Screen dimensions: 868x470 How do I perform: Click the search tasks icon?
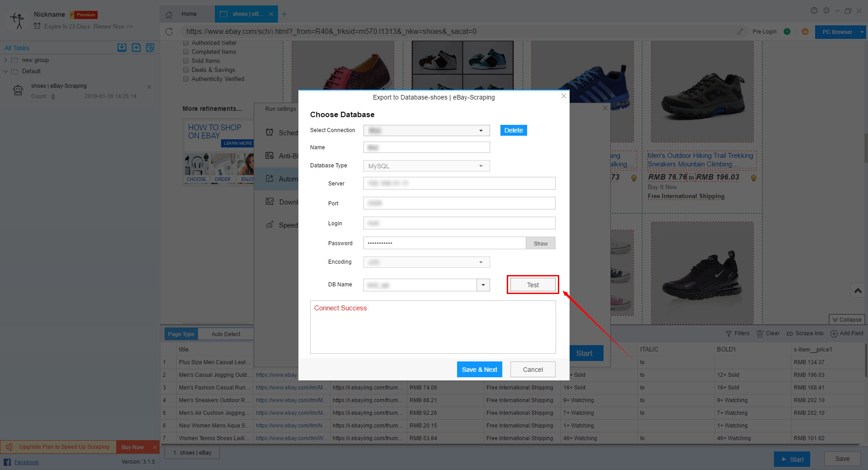[x=150, y=47]
